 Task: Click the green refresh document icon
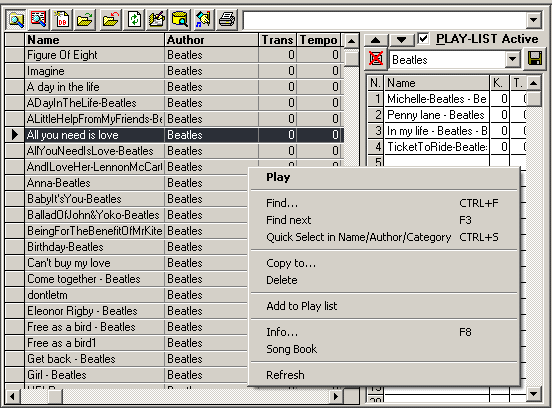coord(134,20)
